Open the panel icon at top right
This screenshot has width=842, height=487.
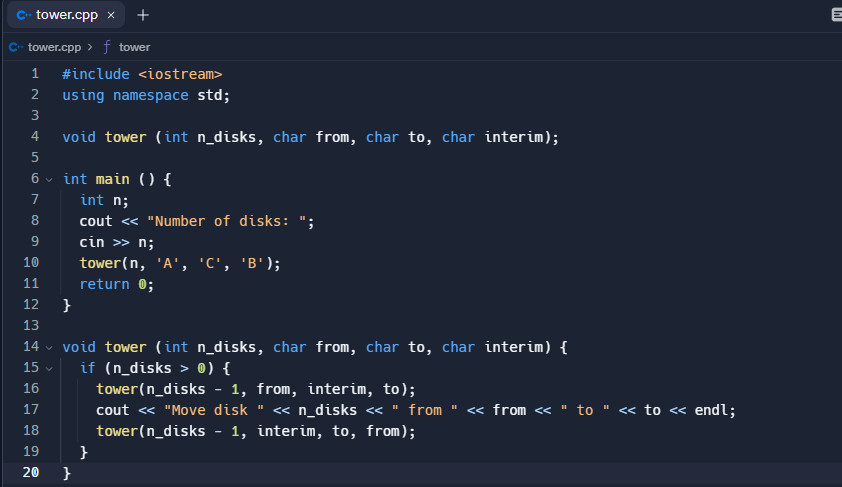tap(837, 15)
